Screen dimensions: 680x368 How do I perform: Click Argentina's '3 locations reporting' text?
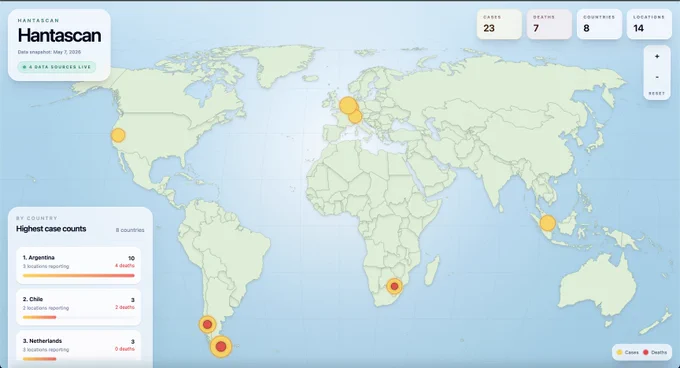click(x=46, y=266)
